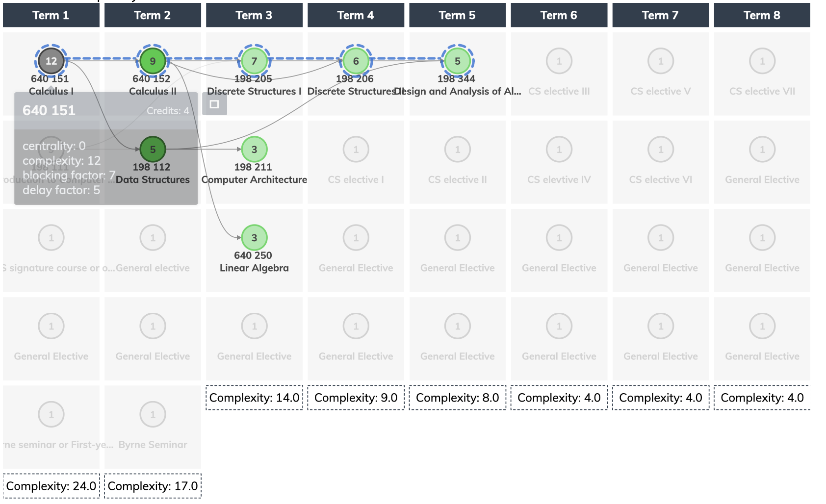
Task: Click the Computer Architecture course label
Action: [254, 179]
